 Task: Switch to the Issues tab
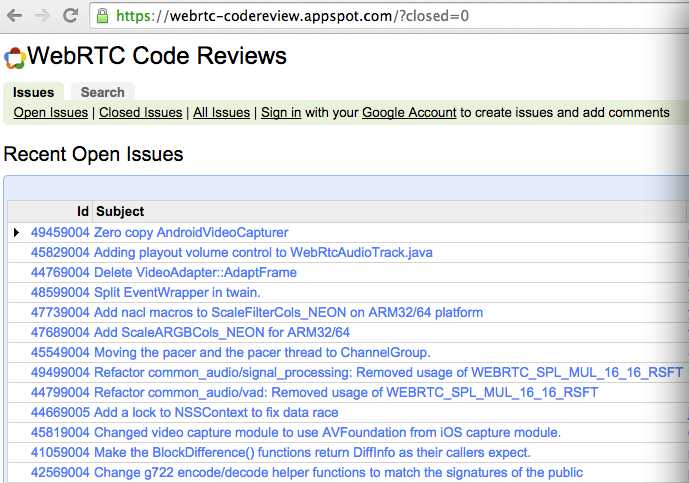pos(33,92)
